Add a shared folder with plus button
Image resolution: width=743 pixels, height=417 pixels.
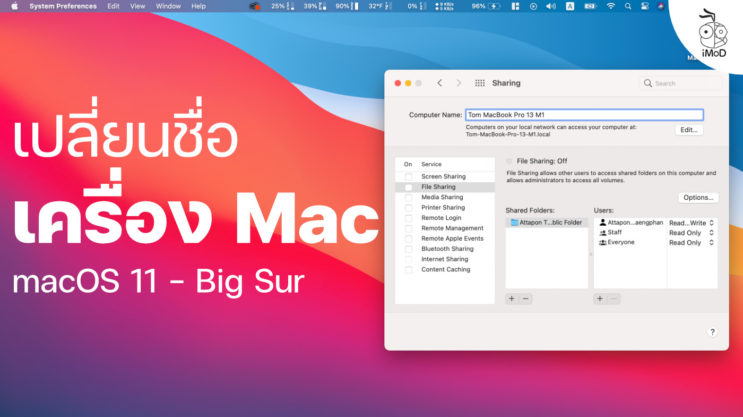[512, 299]
